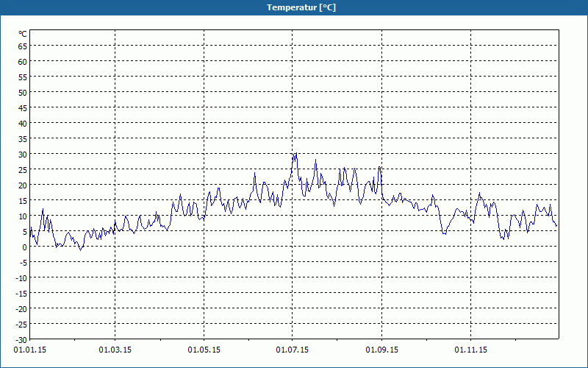Select the 35 degree axis label
Viewport: 588px width, 368px height.
23,139
